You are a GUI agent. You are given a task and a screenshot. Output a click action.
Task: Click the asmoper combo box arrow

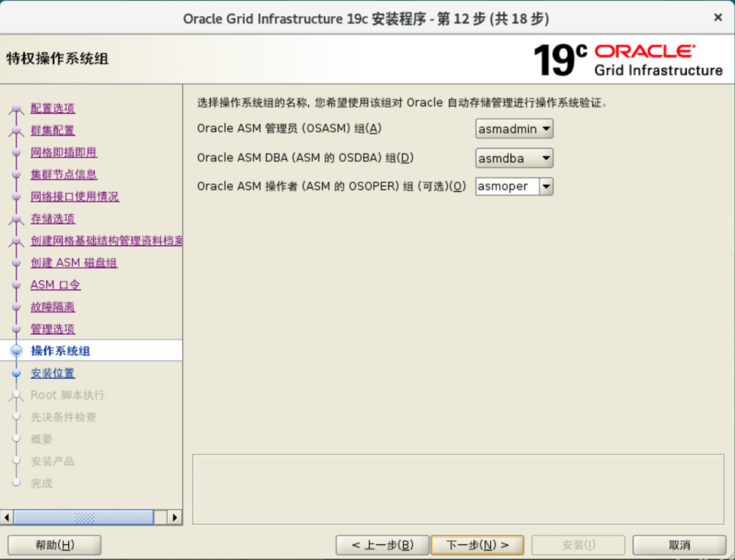[x=546, y=187]
